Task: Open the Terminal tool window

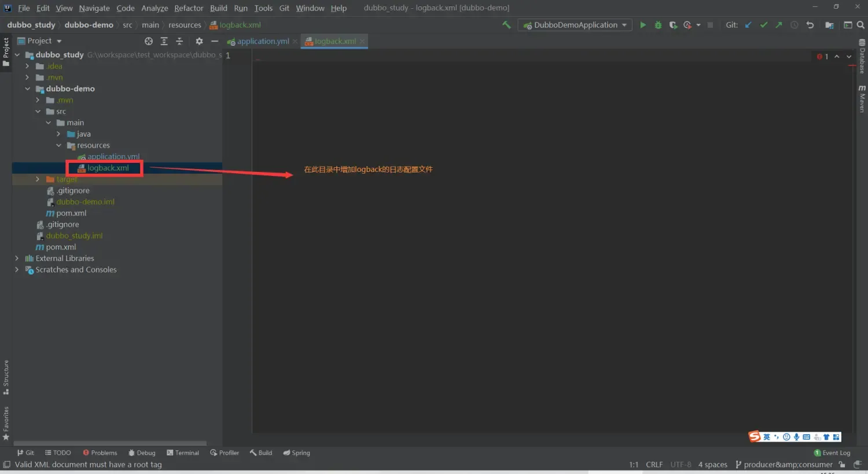Action: 183,453
